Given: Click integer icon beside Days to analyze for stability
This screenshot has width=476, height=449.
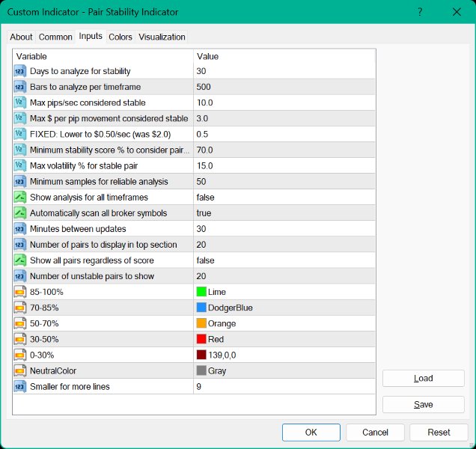Looking at the screenshot, I should click(19, 71).
